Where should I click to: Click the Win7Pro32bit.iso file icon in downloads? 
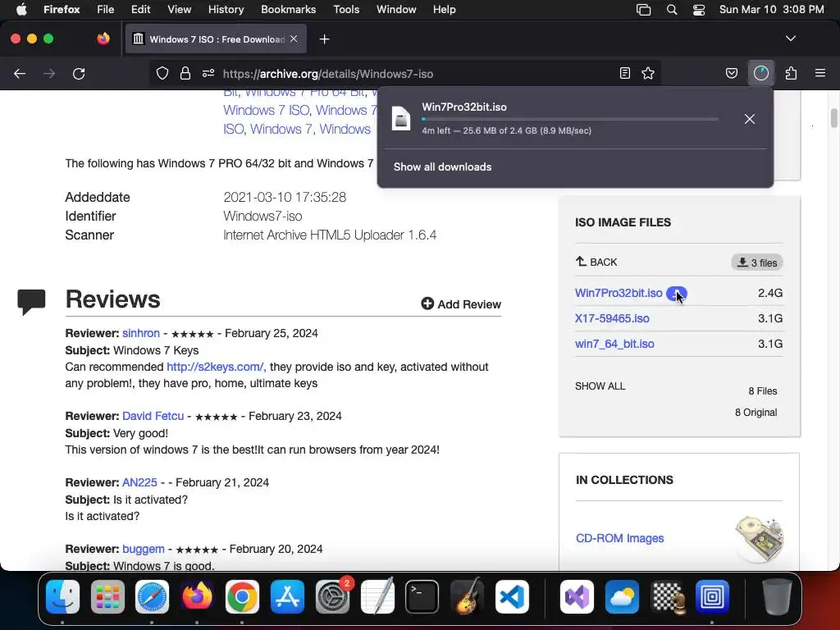click(401, 118)
